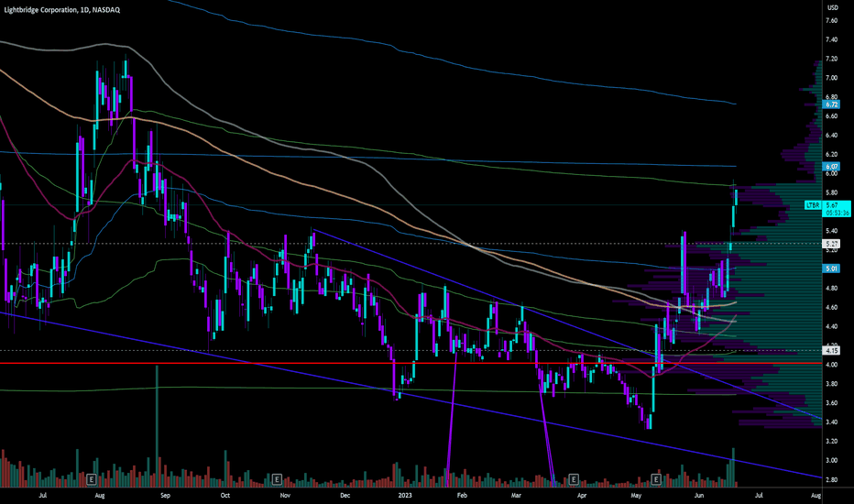Screen dimensions: 854x504
Task: Click the earnings E marker before November
Action: [277, 479]
